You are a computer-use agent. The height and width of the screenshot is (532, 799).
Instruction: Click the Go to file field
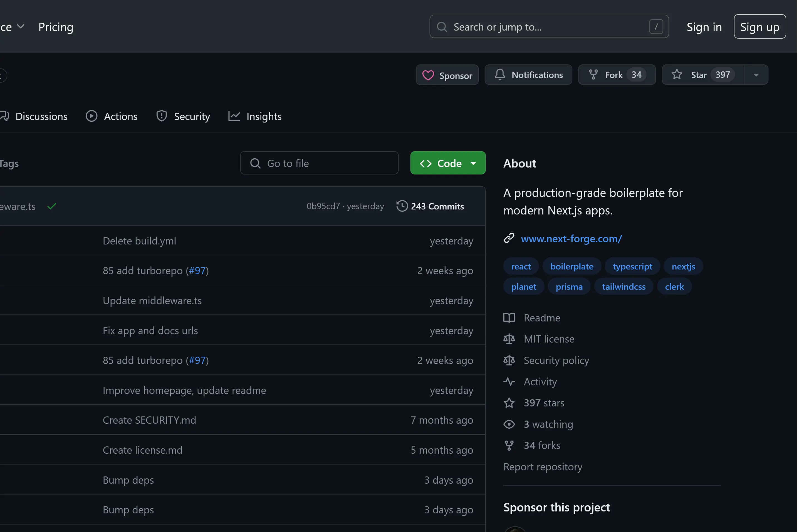[319, 163]
